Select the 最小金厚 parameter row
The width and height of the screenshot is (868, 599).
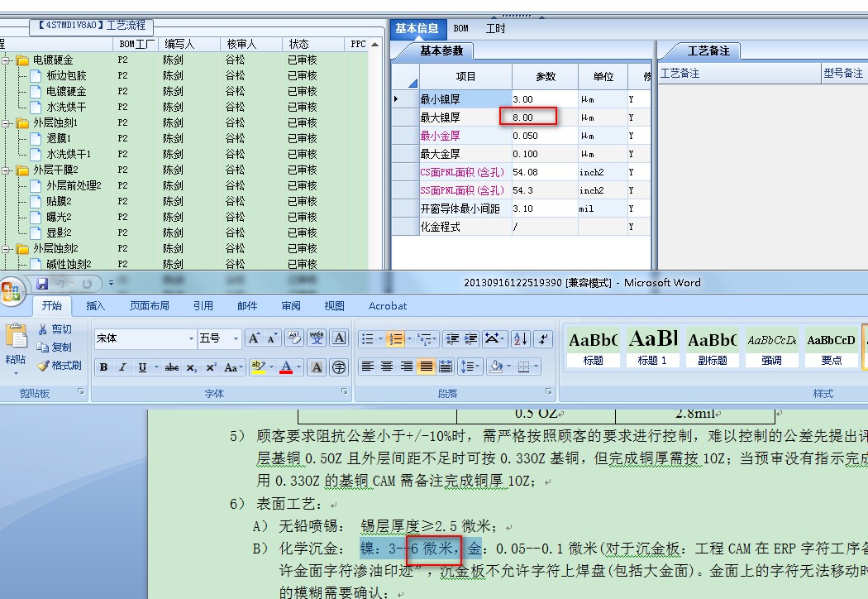(520, 136)
